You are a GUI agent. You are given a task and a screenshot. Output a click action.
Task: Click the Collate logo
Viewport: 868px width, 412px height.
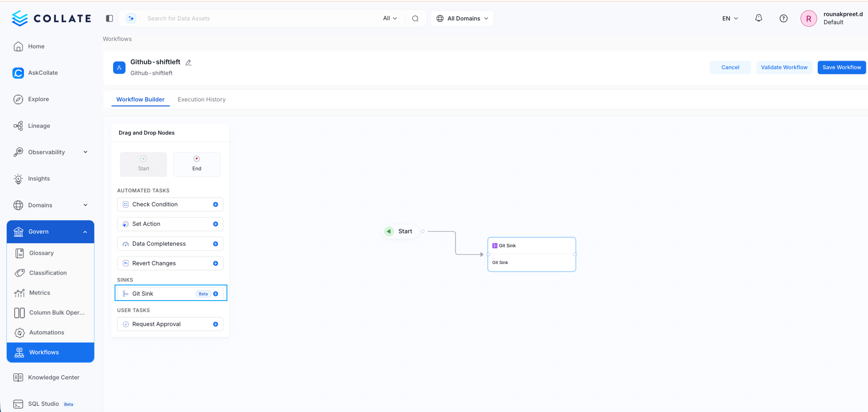(x=51, y=18)
